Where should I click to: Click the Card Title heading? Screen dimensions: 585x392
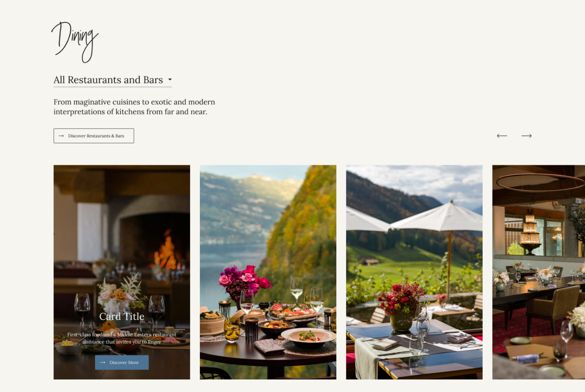coord(122,316)
